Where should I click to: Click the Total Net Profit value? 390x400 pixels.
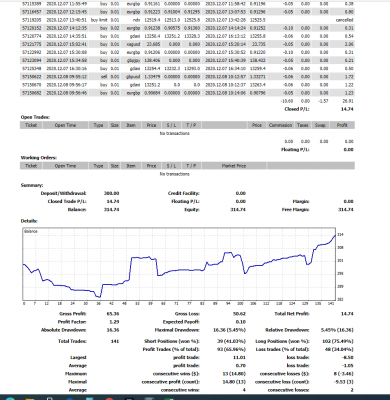tap(348, 314)
